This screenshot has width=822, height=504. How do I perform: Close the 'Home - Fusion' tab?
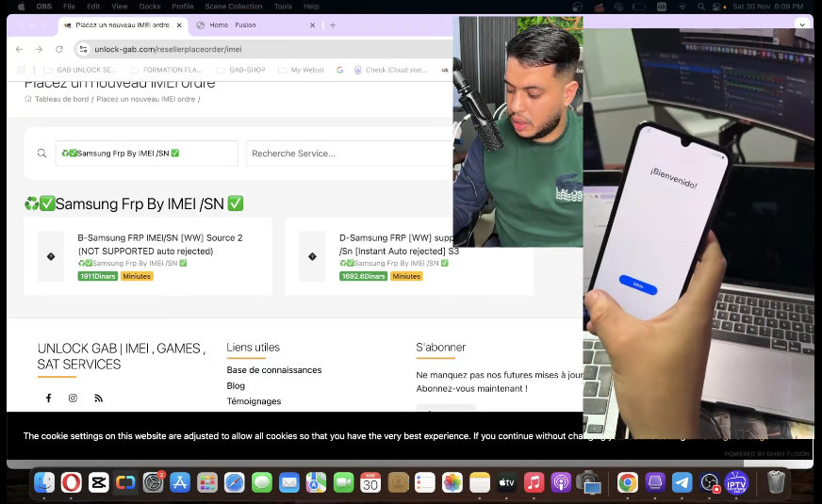pos(312,25)
